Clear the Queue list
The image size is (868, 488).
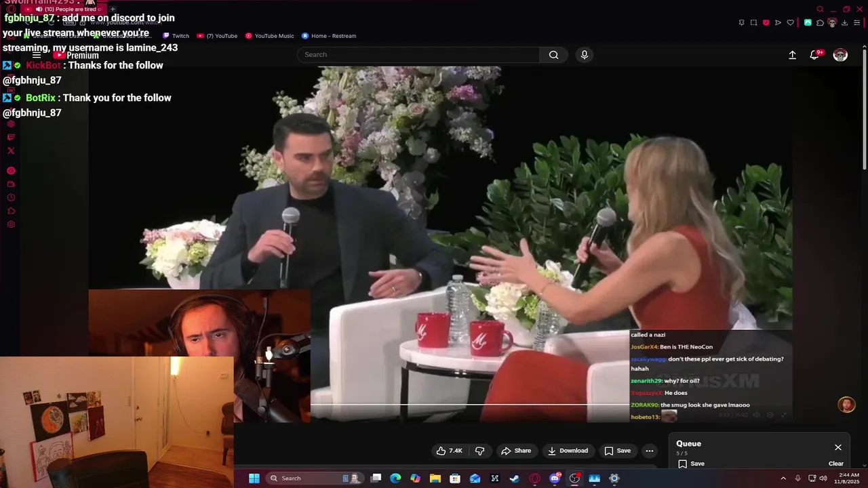tap(836, 464)
